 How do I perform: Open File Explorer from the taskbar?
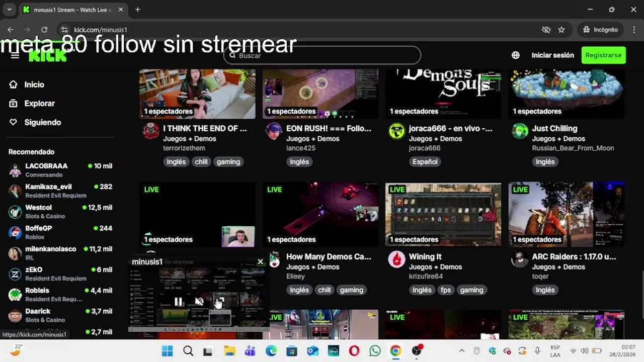pyautogui.click(x=229, y=351)
